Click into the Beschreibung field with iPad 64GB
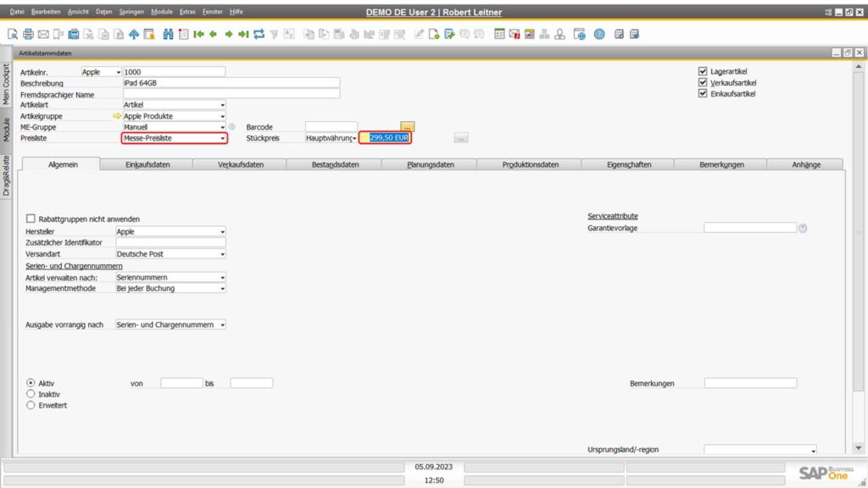 point(231,83)
